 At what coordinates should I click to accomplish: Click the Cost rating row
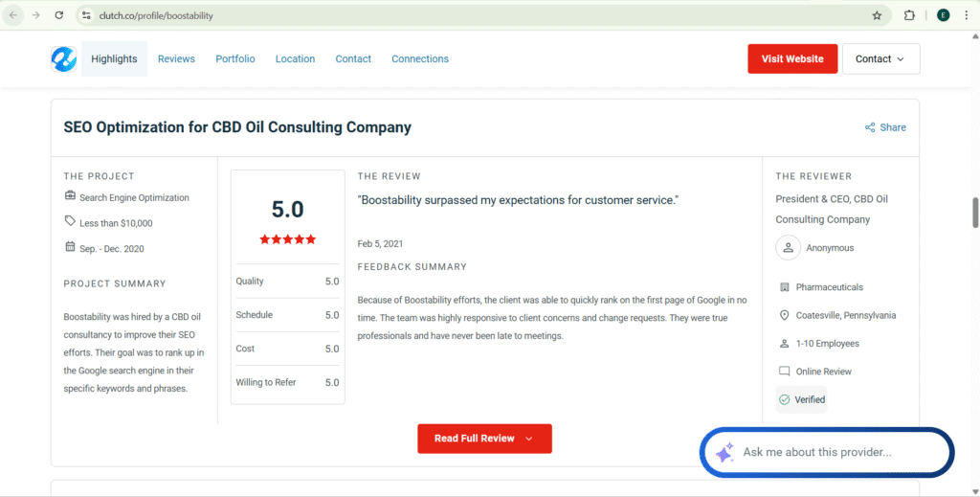coord(287,349)
